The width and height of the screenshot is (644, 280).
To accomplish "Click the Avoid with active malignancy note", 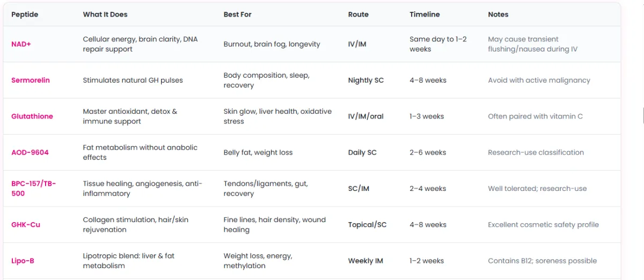I will click(x=539, y=80).
